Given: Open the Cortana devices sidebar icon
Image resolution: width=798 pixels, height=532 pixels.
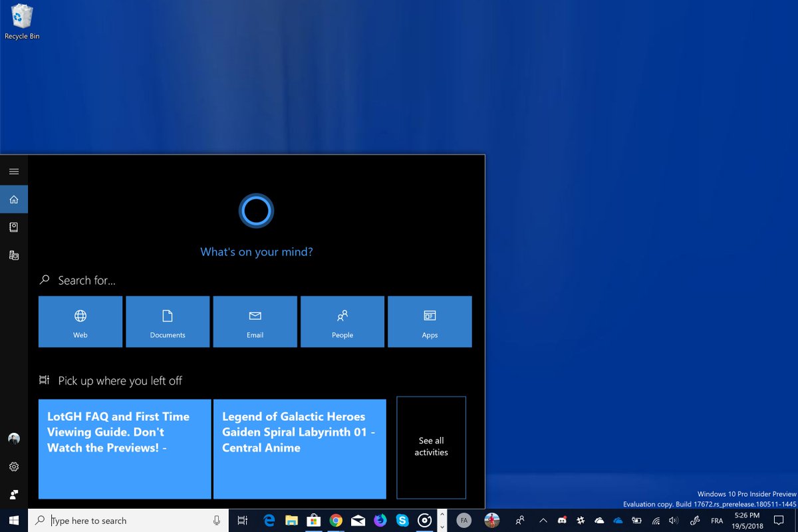Looking at the screenshot, I should [x=14, y=255].
